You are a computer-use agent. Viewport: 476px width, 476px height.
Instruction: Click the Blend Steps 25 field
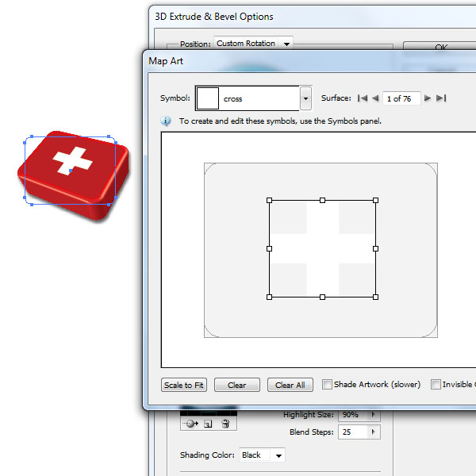(353, 432)
